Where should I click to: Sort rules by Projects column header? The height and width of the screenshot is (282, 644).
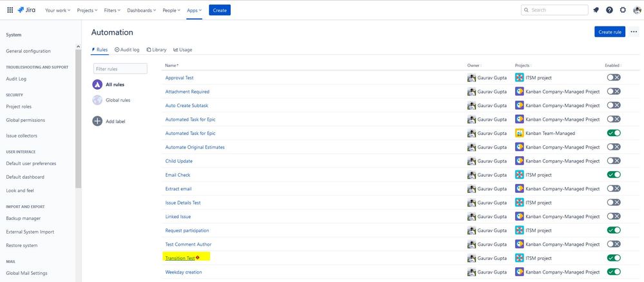[522, 65]
